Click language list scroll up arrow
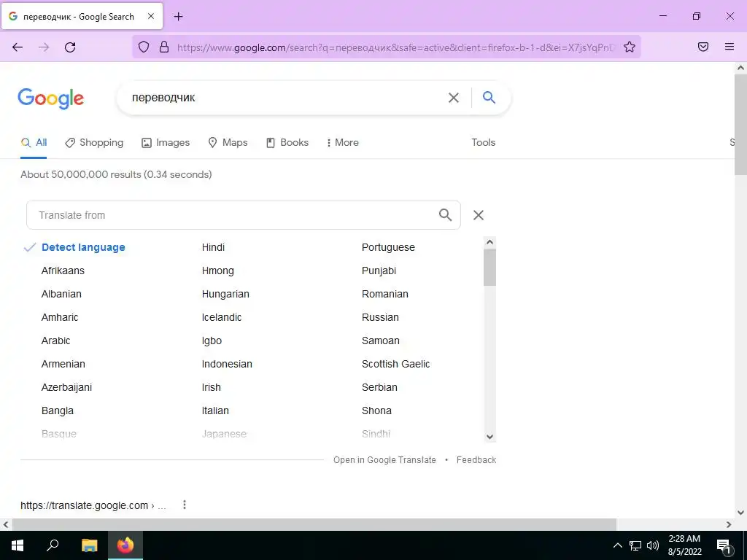Screen dimensions: 747x560 489,242
